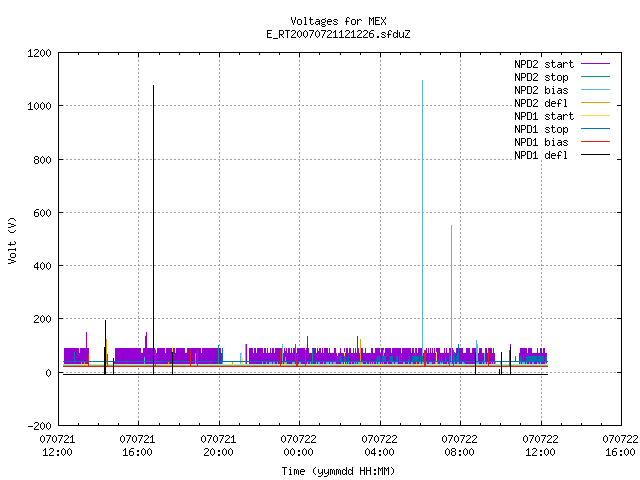Click the '070721 20:00' x-axis tick label
640x480 pixels.
tap(218, 446)
